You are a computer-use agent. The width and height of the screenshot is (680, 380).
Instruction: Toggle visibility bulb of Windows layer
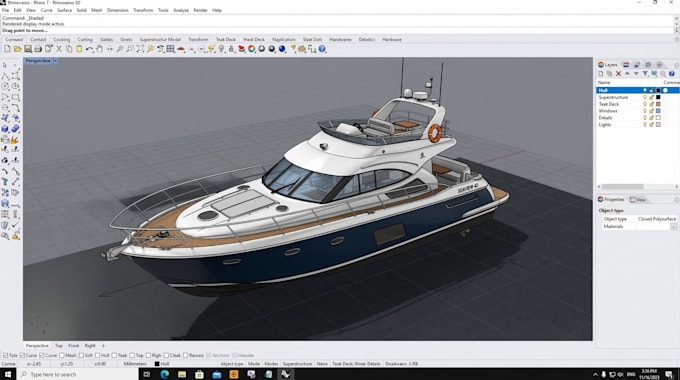(x=645, y=111)
